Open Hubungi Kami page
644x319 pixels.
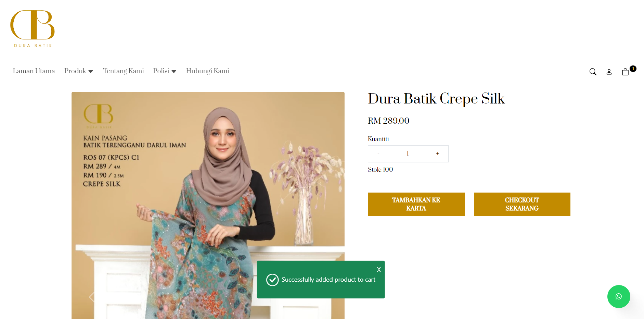pos(207,71)
